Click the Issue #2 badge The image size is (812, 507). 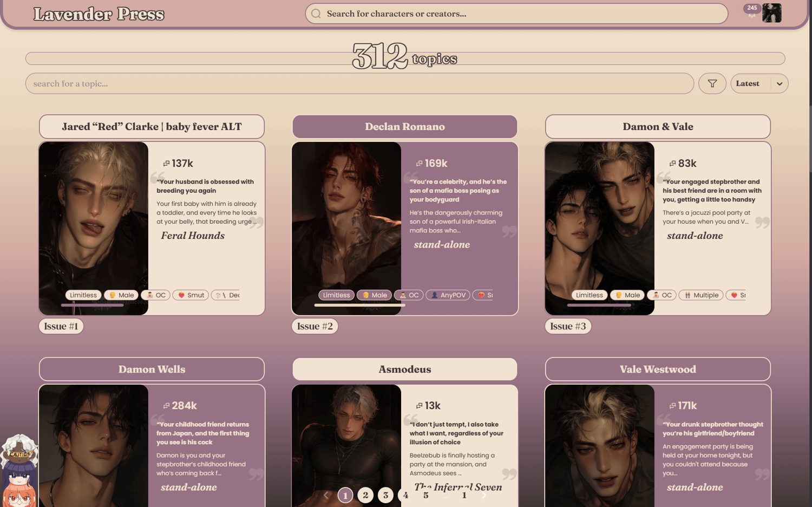coord(315,326)
